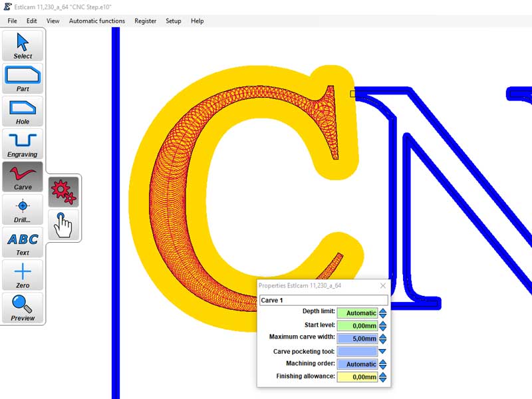Open the Setup menu
This screenshot has height=399, width=532.
(173, 21)
